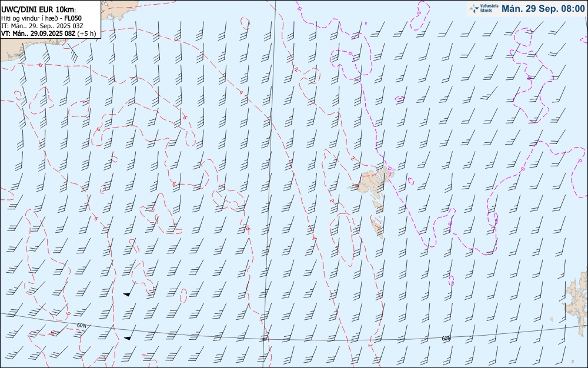Image resolution: width=588 pixels, height=368 pixels.
Task: Click the "Mán. 29 Sep. 08:00" timestamp
Action: point(543,9)
